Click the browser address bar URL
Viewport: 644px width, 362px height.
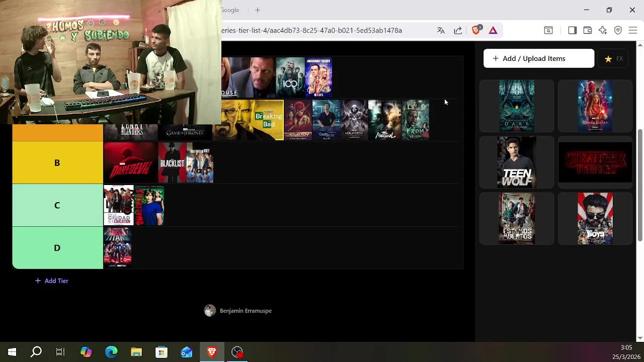pyautogui.click(x=311, y=31)
